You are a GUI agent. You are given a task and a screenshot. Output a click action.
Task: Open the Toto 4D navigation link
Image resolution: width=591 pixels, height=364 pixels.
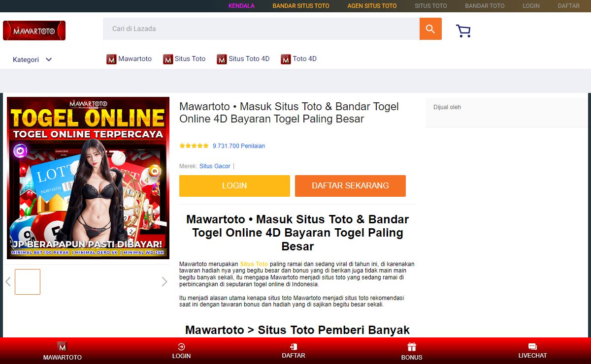[305, 59]
